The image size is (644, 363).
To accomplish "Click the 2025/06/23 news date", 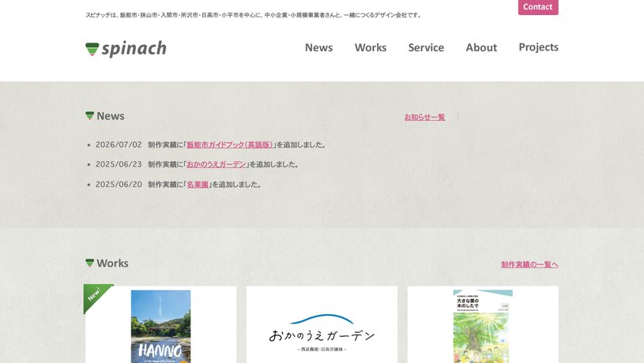I will pyautogui.click(x=119, y=164).
